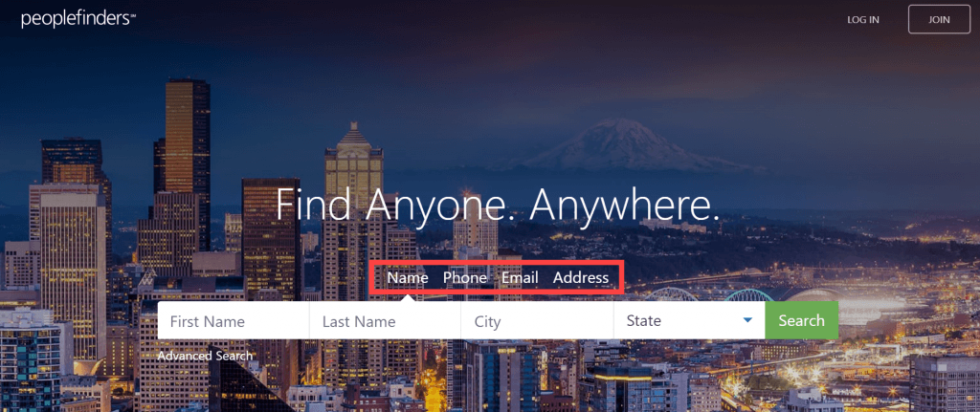
Task: Select the Address search tab
Action: (x=581, y=278)
